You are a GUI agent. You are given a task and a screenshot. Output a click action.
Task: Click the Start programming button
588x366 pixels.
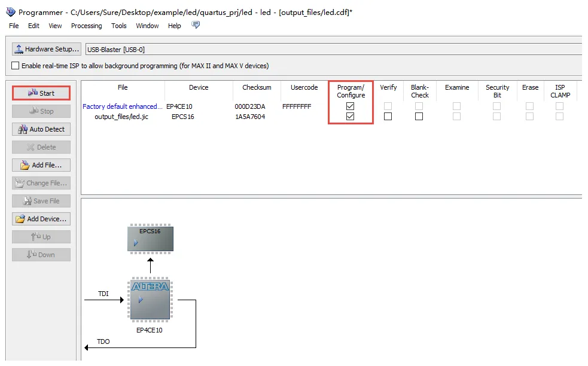pos(41,93)
